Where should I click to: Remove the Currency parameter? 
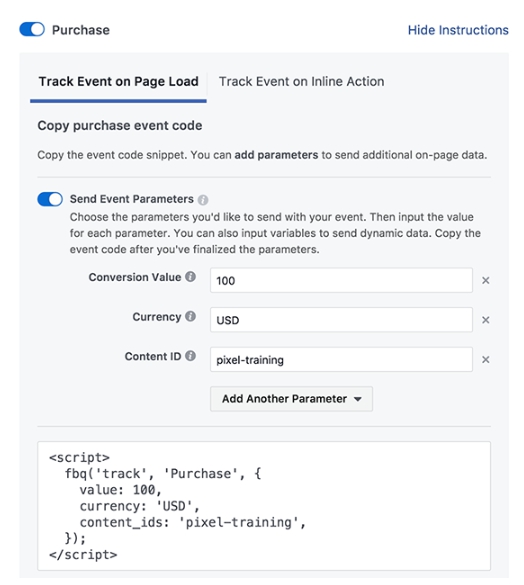tap(486, 320)
